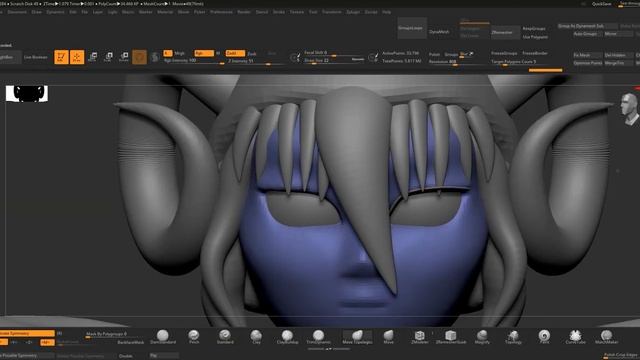Select the DamStandard brush
Screen dimensions: 640x360
pos(163,337)
